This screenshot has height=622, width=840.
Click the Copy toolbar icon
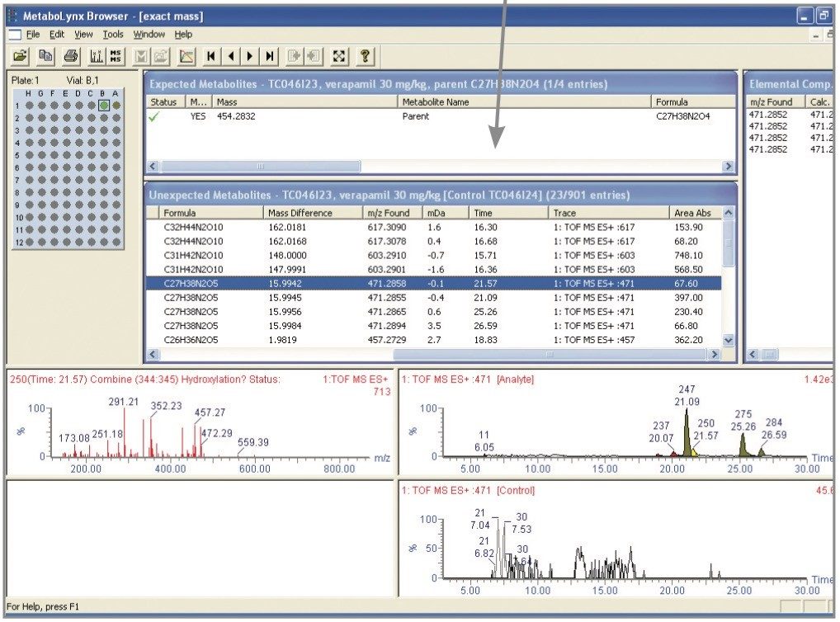coord(45,56)
